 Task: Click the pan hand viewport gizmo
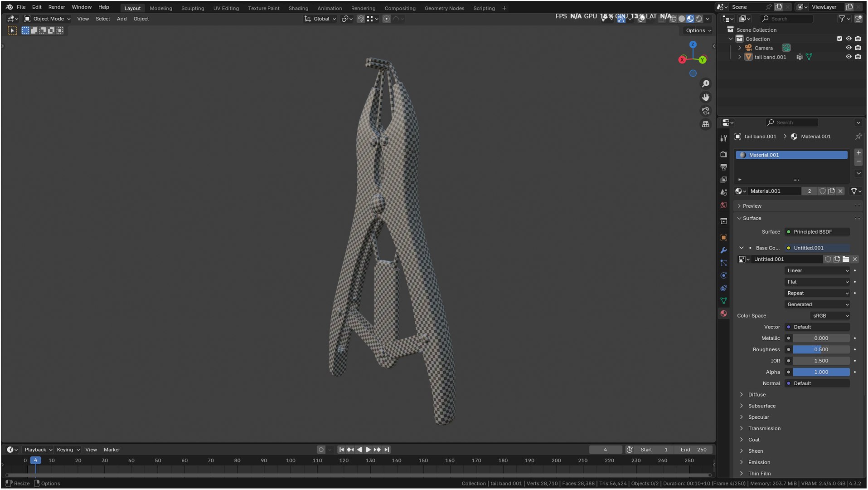[706, 98]
